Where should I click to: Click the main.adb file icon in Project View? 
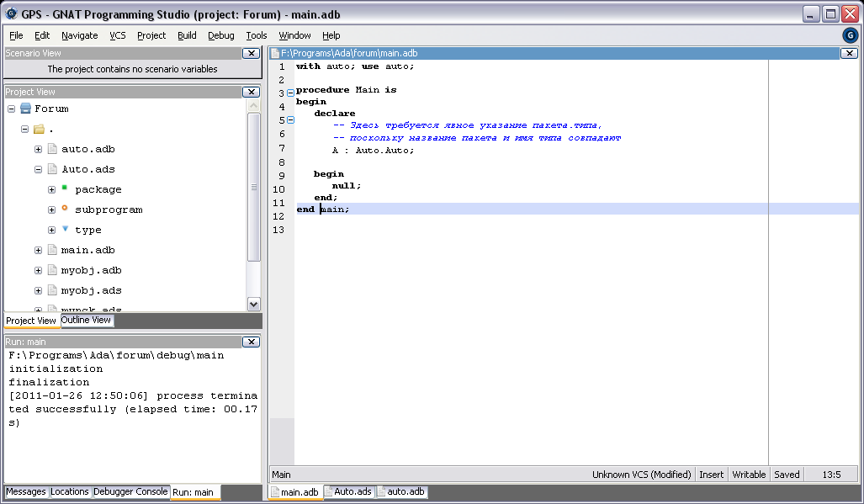[51, 250]
